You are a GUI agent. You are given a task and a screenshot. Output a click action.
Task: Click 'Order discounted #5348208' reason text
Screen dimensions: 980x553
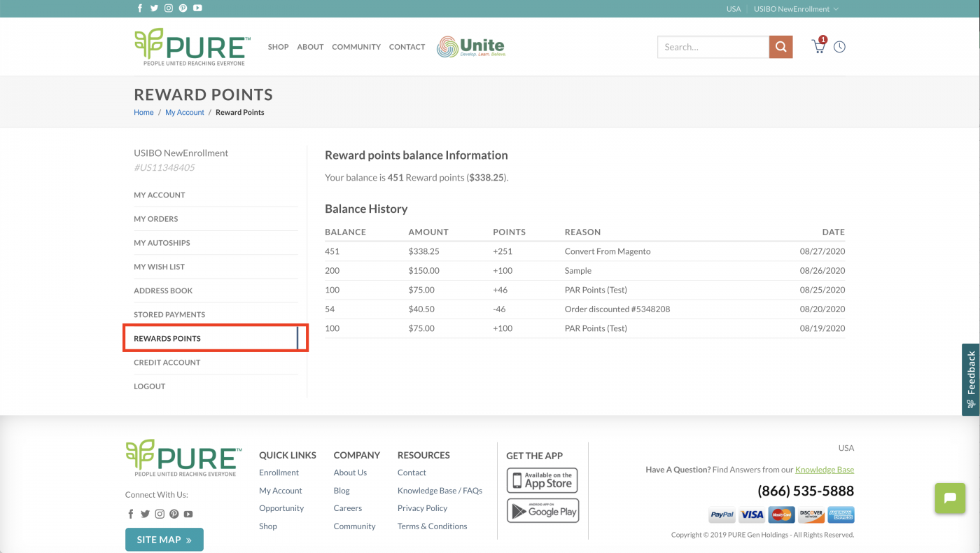click(617, 309)
